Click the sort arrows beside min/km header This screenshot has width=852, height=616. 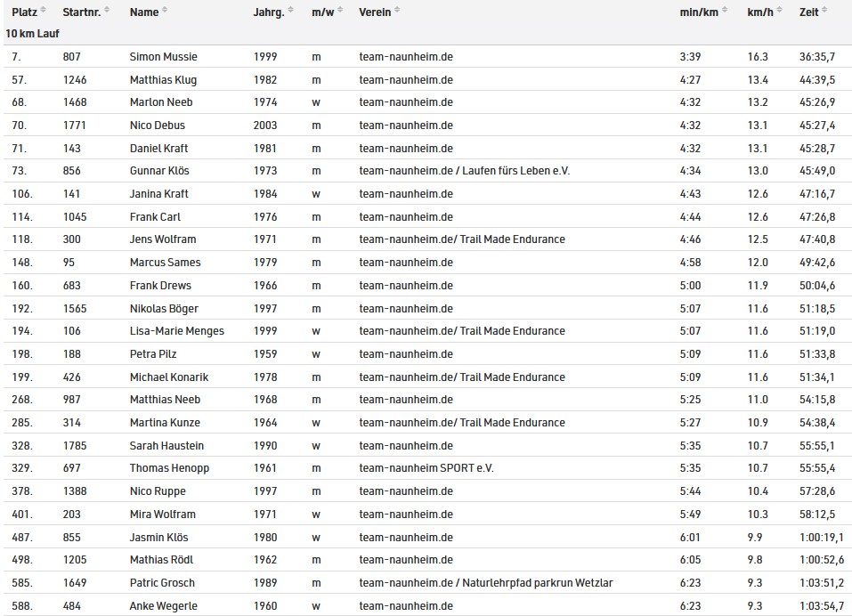(x=724, y=11)
